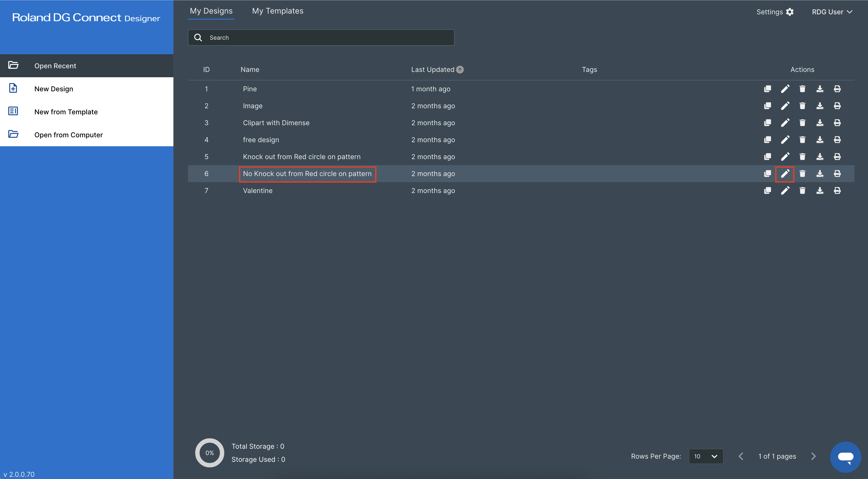Print design ID 5
This screenshot has width=868, height=479.
837,157
